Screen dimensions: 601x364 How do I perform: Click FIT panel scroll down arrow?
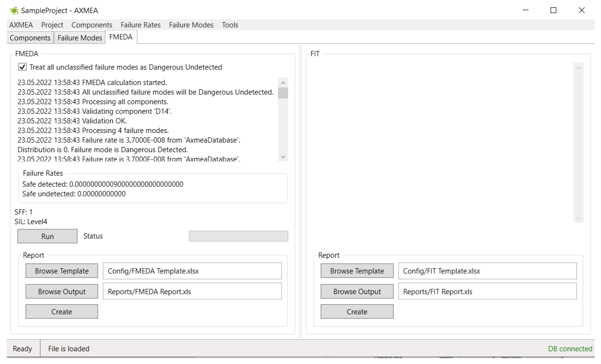pos(578,218)
